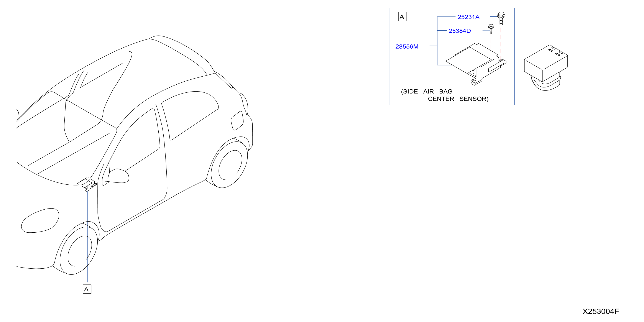Click the boxed A marker below the car
Image resolution: width=644 pixels, height=322 pixels.
(87, 289)
